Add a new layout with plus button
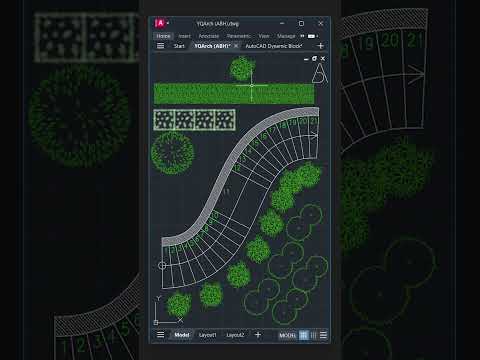The width and height of the screenshot is (480, 360). tap(258, 335)
